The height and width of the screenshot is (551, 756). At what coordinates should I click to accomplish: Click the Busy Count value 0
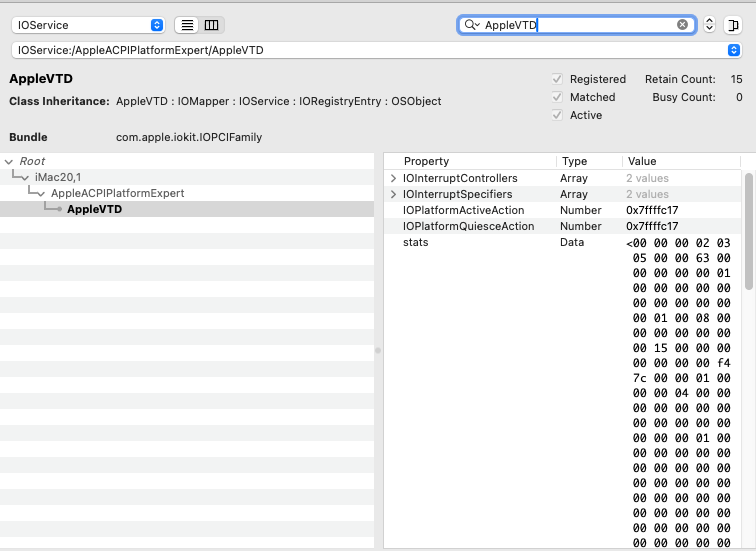coord(739,97)
